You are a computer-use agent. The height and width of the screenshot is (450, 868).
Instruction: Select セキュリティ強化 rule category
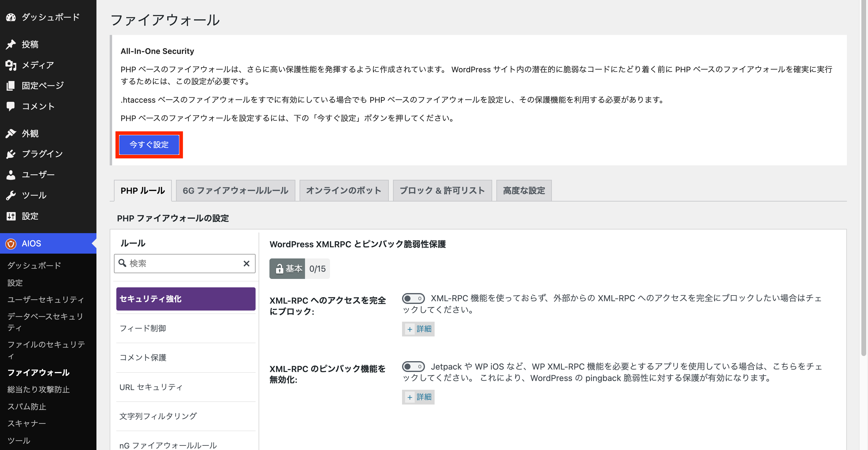pos(186,299)
